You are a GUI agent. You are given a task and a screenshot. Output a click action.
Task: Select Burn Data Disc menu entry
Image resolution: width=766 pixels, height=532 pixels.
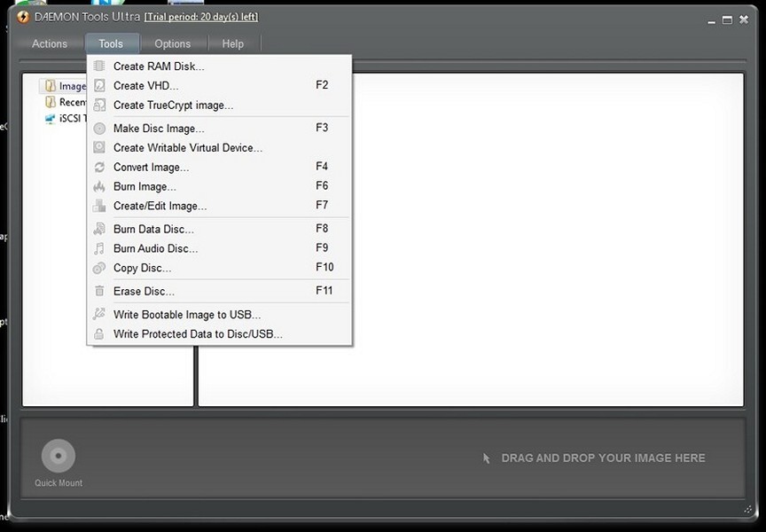(219, 229)
